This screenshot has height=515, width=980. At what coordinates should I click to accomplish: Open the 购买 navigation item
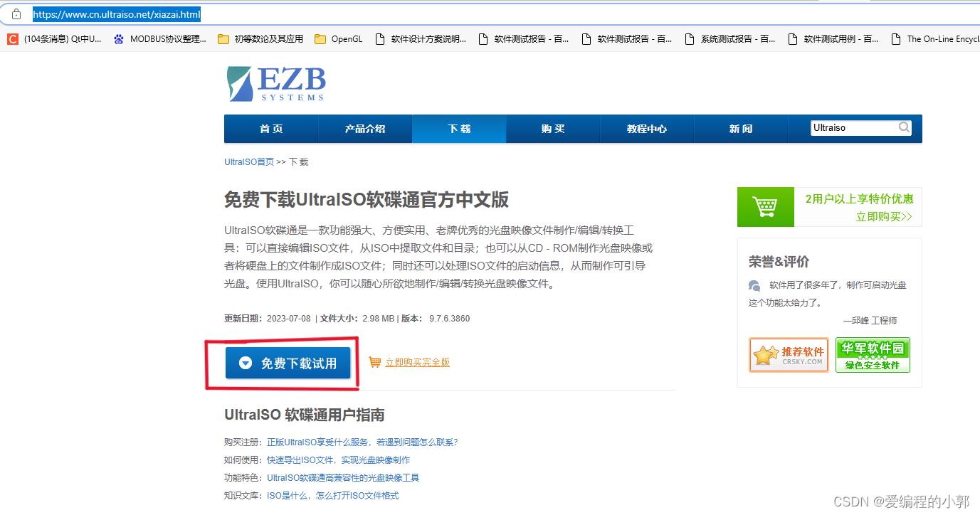click(553, 129)
